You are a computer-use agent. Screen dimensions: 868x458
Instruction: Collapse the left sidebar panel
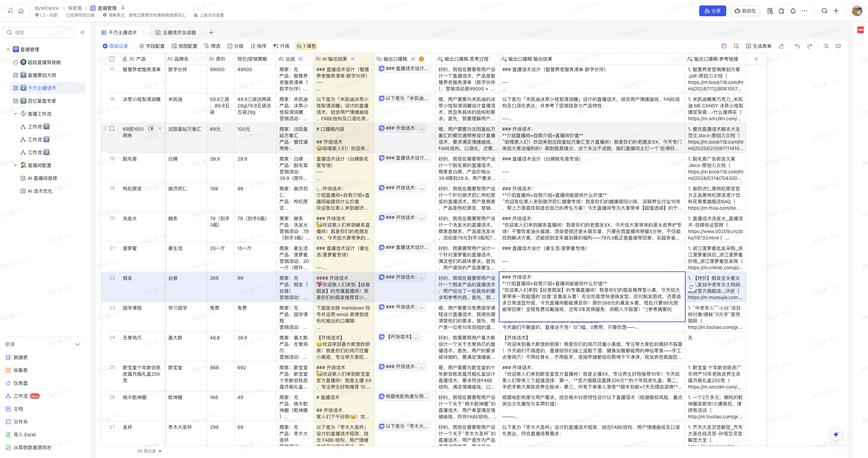82,33
